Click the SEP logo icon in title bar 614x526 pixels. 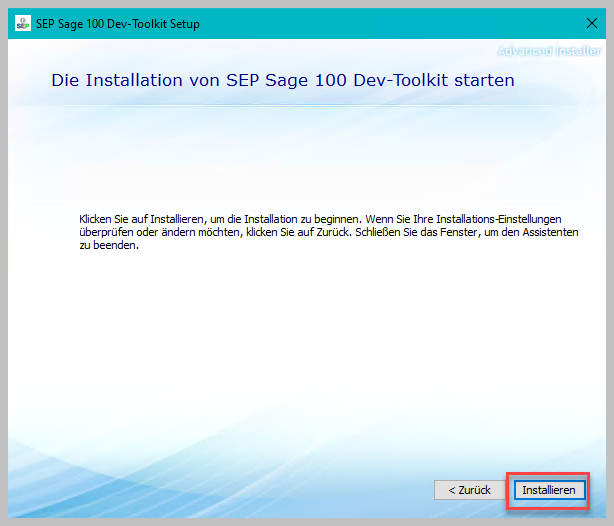23,23
